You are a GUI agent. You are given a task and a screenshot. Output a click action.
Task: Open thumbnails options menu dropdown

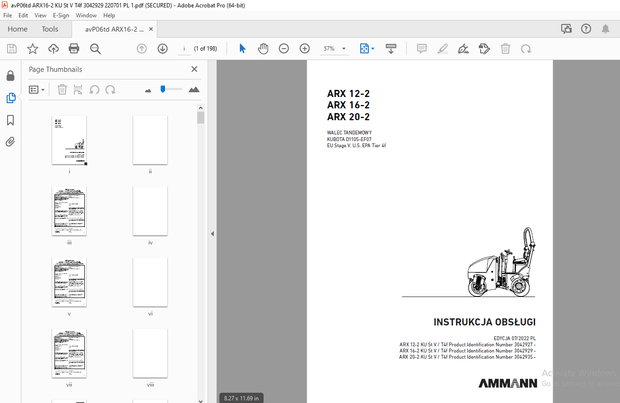pyautogui.click(x=36, y=90)
